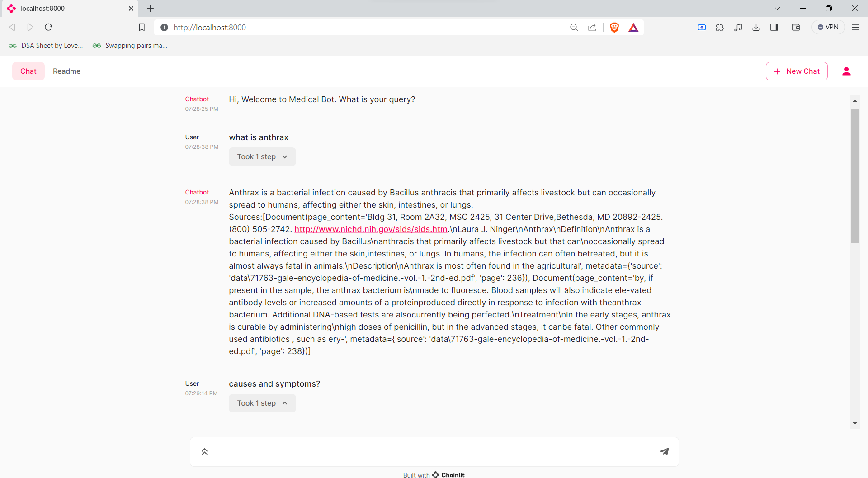
Task: View site information icon in address bar
Action: tap(165, 28)
